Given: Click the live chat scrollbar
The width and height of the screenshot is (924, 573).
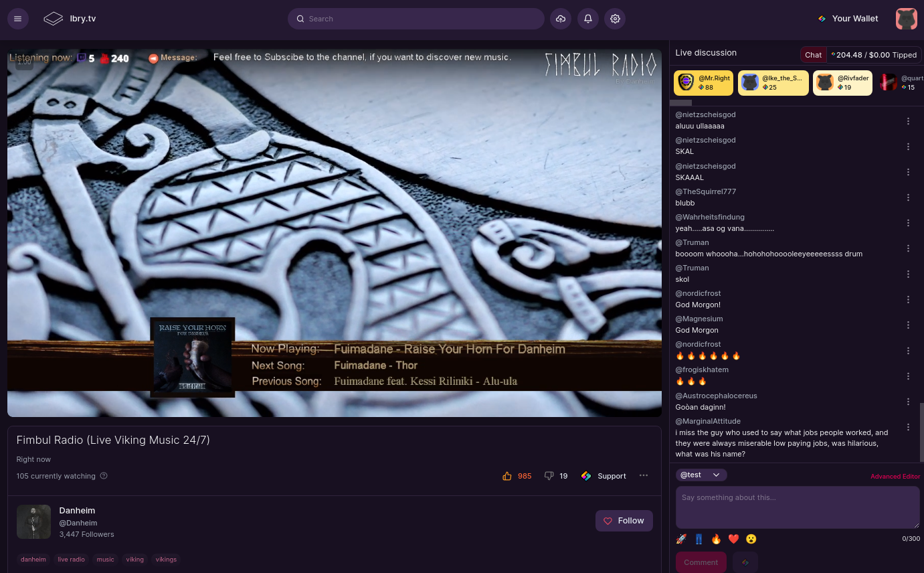Looking at the screenshot, I should point(921,432).
